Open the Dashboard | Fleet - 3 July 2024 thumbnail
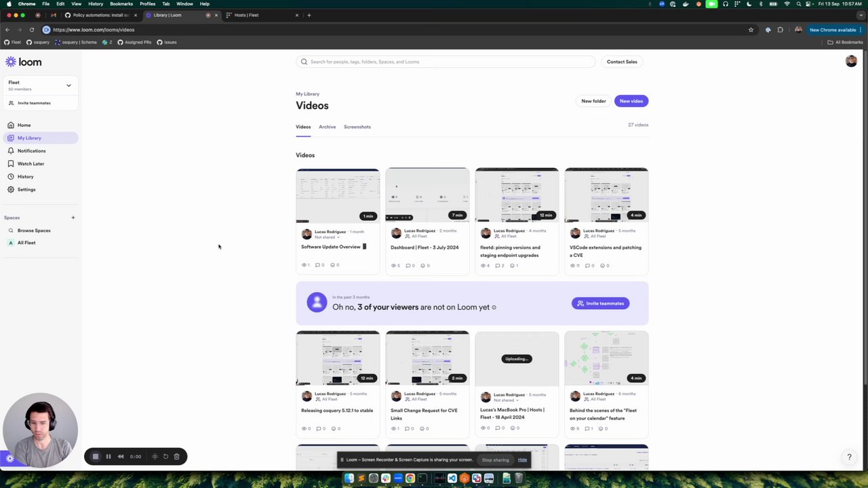 click(x=427, y=195)
